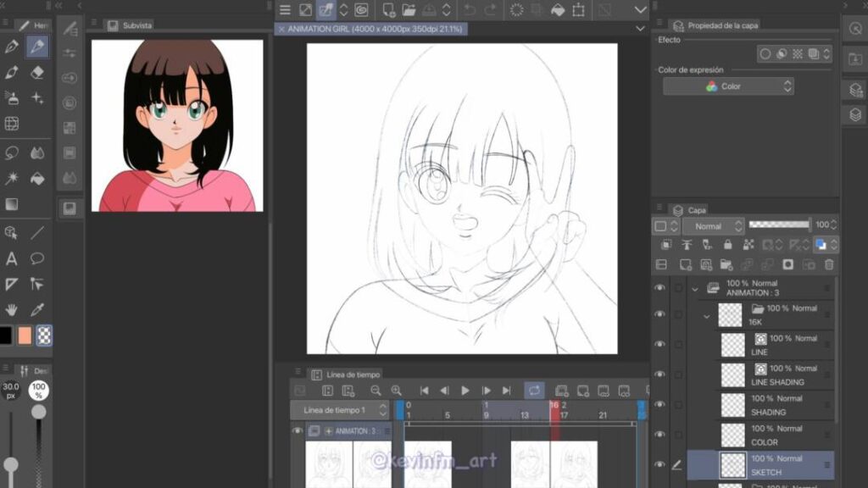Click the Subvista reference image

point(177,125)
